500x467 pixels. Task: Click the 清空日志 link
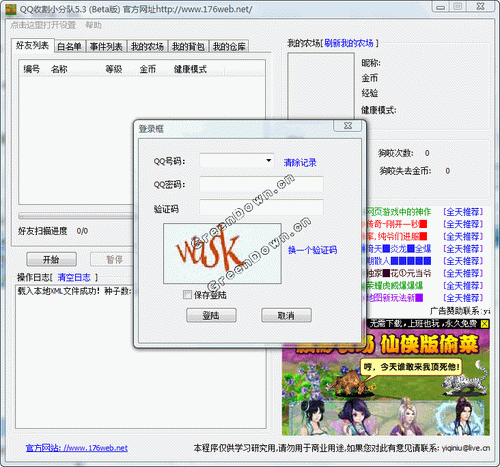coord(74,277)
